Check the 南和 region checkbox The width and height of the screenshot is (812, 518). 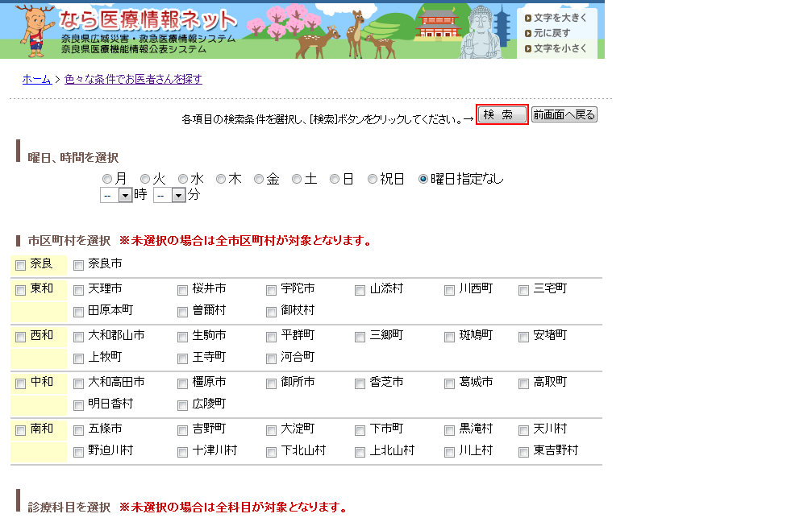(x=21, y=430)
